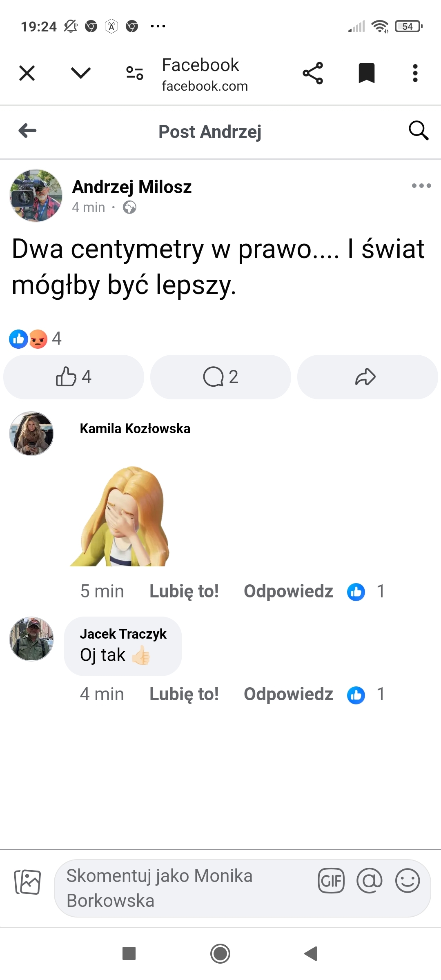Like Kamila Kozłowska's comment via Lubię to!
Screen dimensions: 441x980
[x=184, y=591]
